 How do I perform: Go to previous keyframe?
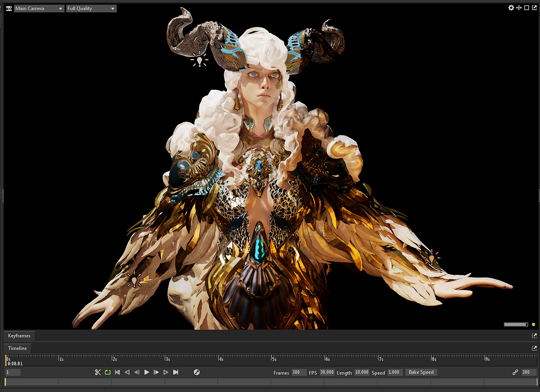(127, 372)
